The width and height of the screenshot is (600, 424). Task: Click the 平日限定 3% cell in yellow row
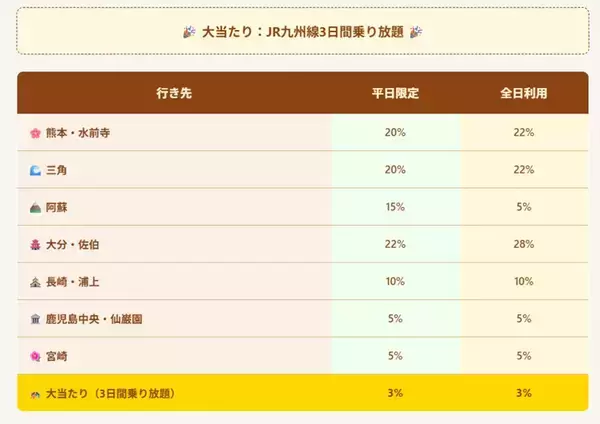pyautogui.click(x=394, y=393)
